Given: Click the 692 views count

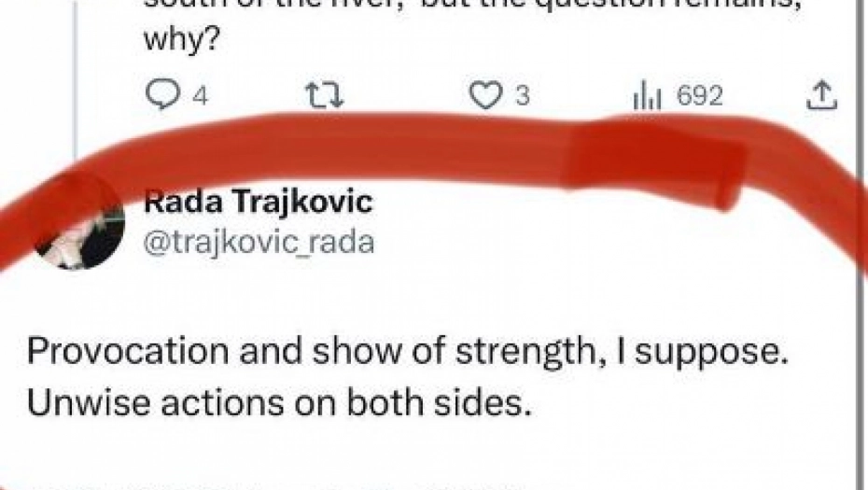Looking at the screenshot, I should 699,96.
